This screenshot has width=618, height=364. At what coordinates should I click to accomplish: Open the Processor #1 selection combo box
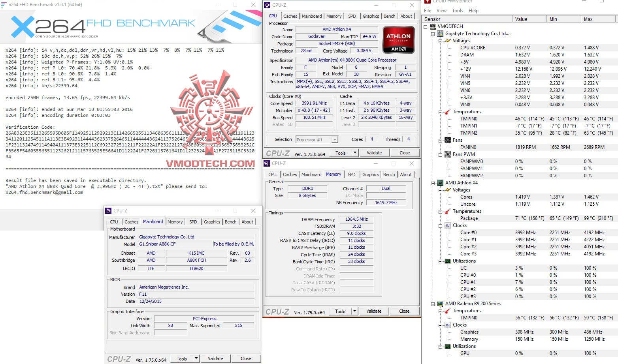click(317, 139)
